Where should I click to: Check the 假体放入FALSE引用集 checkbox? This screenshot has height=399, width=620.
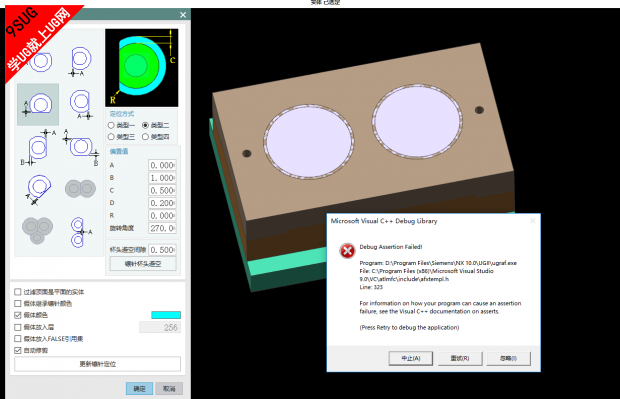click(17, 338)
